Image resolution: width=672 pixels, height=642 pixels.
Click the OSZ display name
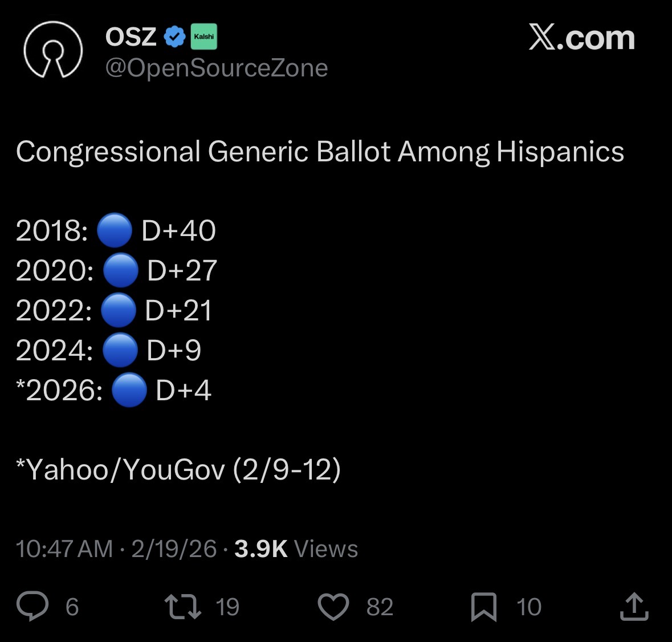[131, 37]
